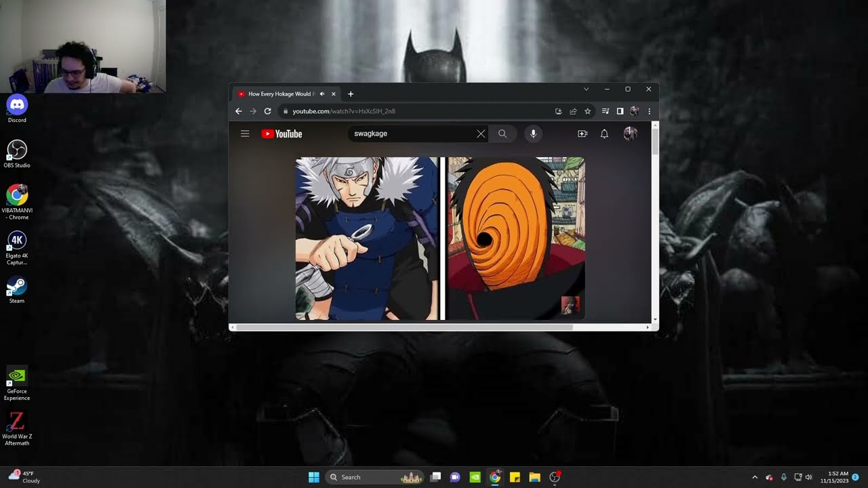Open the YouTube account avatar menu
Image resolution: width=868 pixels, height=488 pixels.
631,134
